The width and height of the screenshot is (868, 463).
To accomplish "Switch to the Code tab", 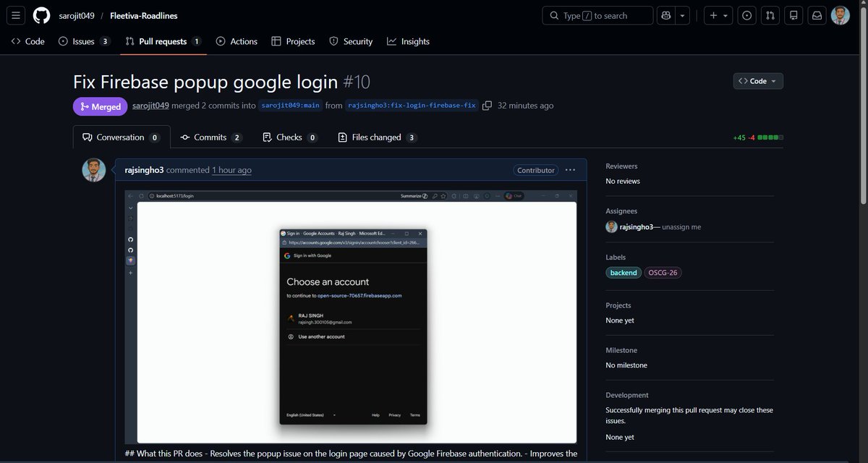I will pyautogui.click(x=28, y=41).
